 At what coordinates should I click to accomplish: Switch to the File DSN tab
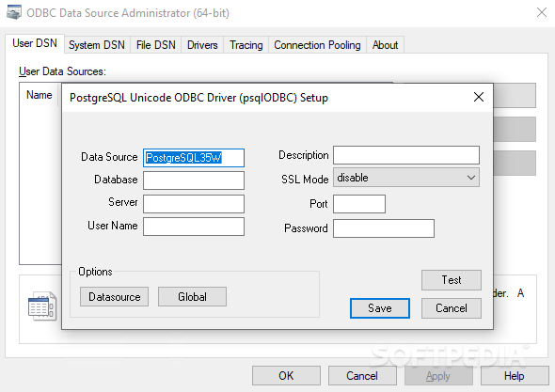coord(156,45)
